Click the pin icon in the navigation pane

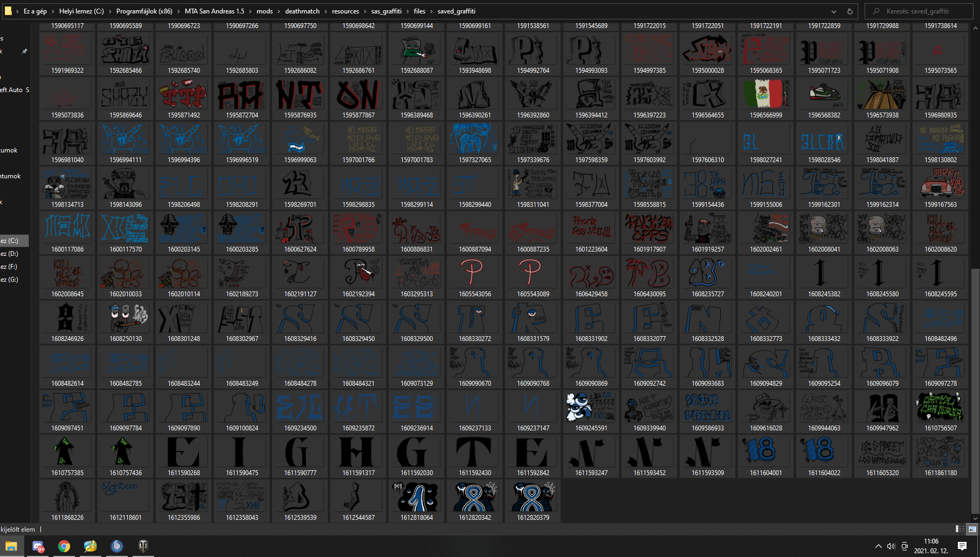[24, 52]
